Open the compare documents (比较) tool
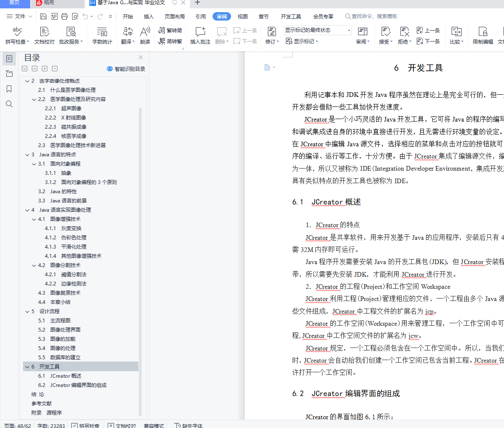Screen dimensions: 504x428 (x=456, y=36)
